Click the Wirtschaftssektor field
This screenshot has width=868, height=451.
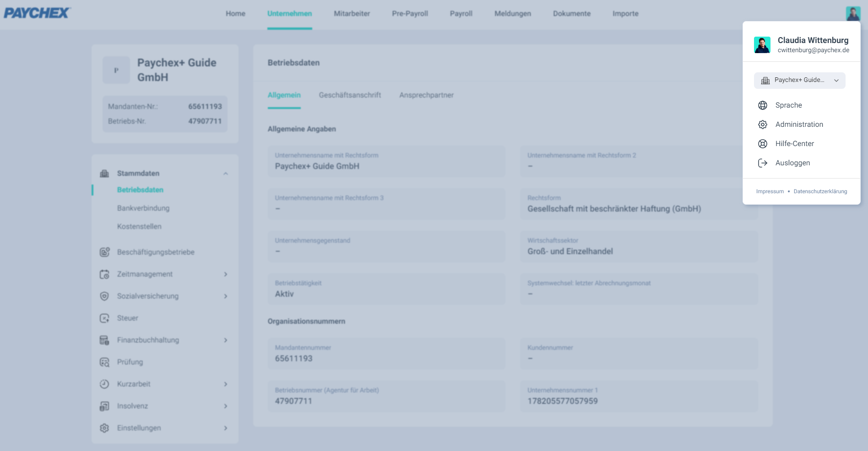(x=639, y=247)
